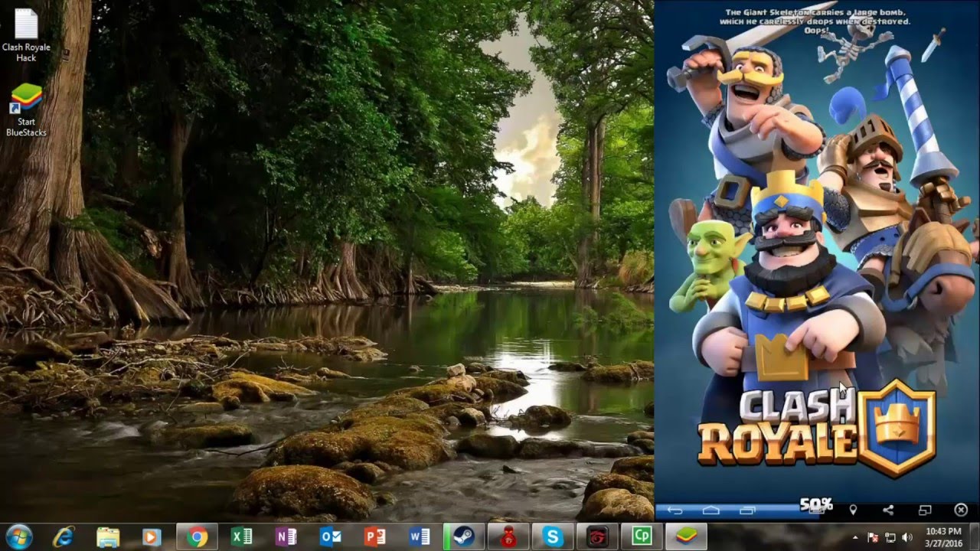
Task: Tap the BlueStacks Android back arrow
Action: [x=675, y=510]
